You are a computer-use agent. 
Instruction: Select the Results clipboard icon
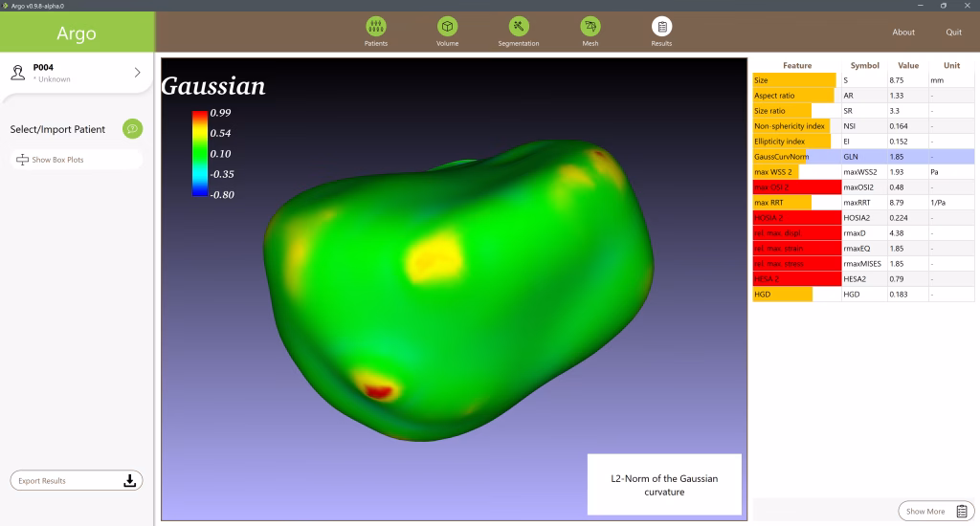pyautogui.click(x=661, y=27)
